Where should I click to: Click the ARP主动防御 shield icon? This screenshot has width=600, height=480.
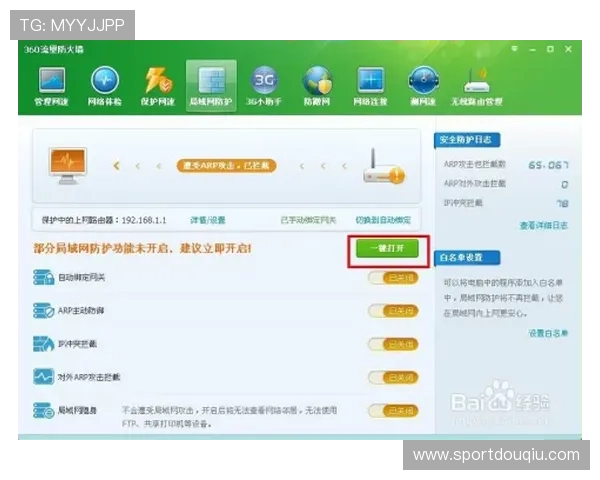click(x=43, y=310)
